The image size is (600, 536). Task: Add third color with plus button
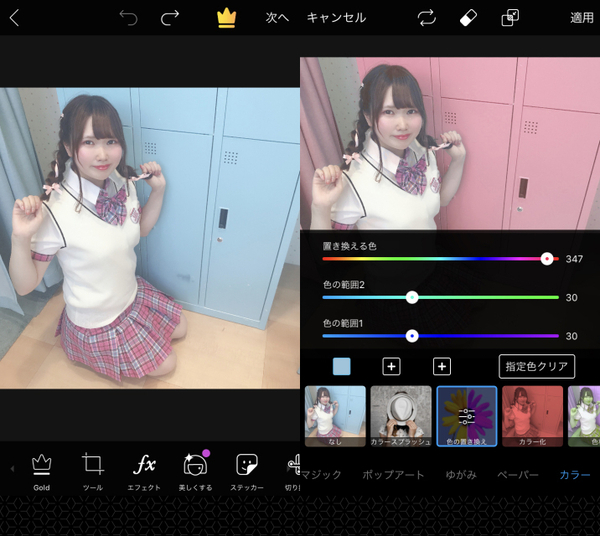[x=442, y=367]
